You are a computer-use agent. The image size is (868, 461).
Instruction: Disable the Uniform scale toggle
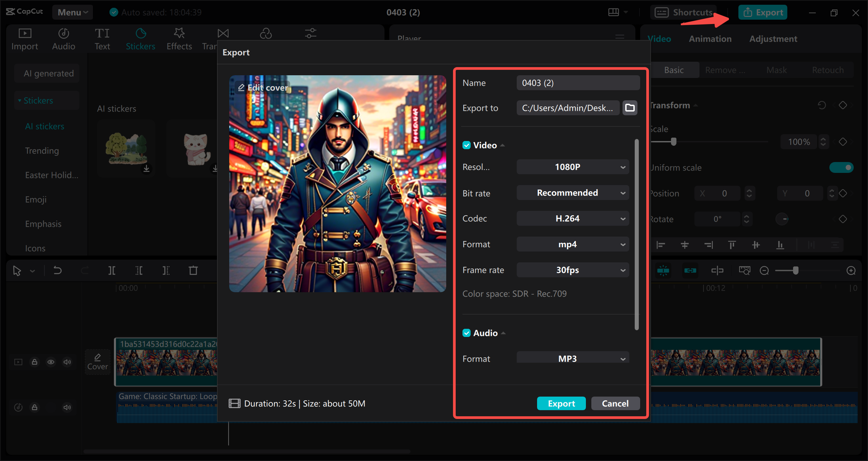[x=842, y=167]
